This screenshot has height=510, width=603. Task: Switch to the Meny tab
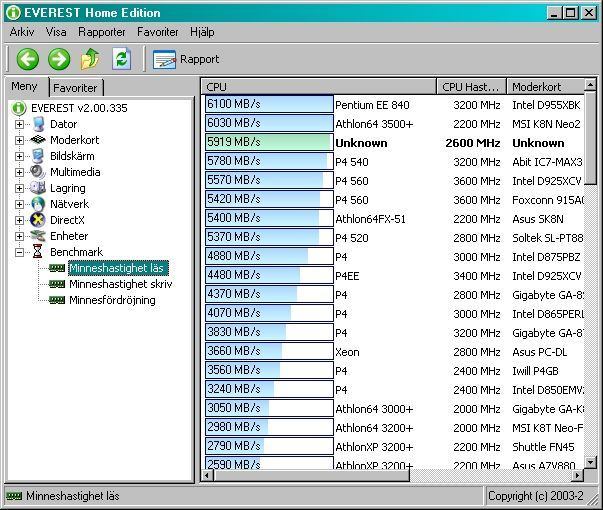click(25, 87)
